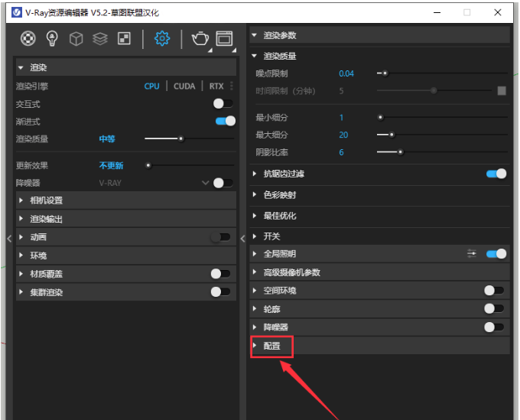
Task: Show the frame buffer window icon
Action: [x=225, y=38]
